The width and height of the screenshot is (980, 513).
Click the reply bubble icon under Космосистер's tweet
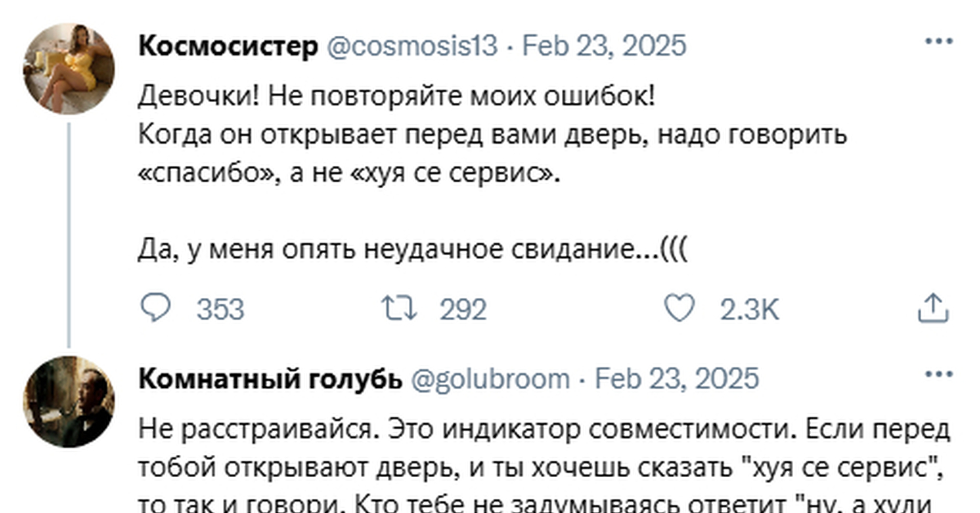(x=154, y=308)
